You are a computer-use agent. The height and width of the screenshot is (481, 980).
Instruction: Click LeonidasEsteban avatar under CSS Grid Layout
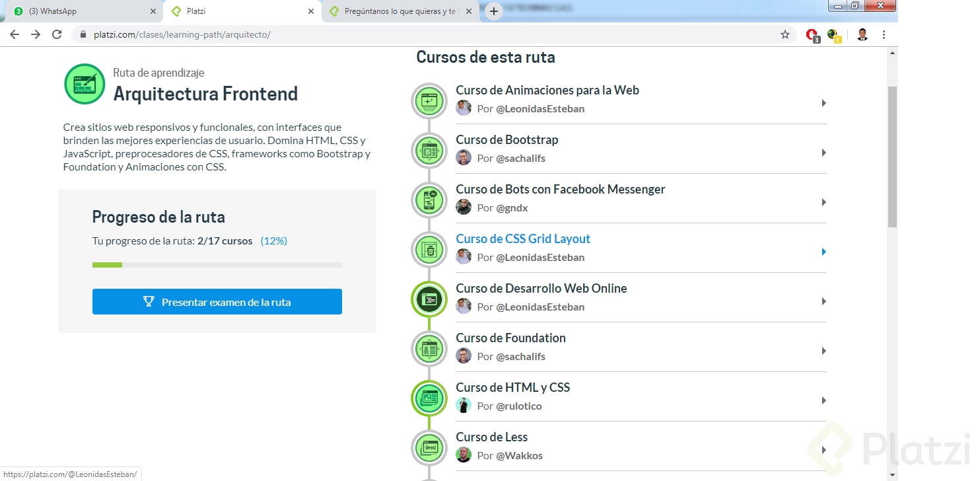click(464, 256)
